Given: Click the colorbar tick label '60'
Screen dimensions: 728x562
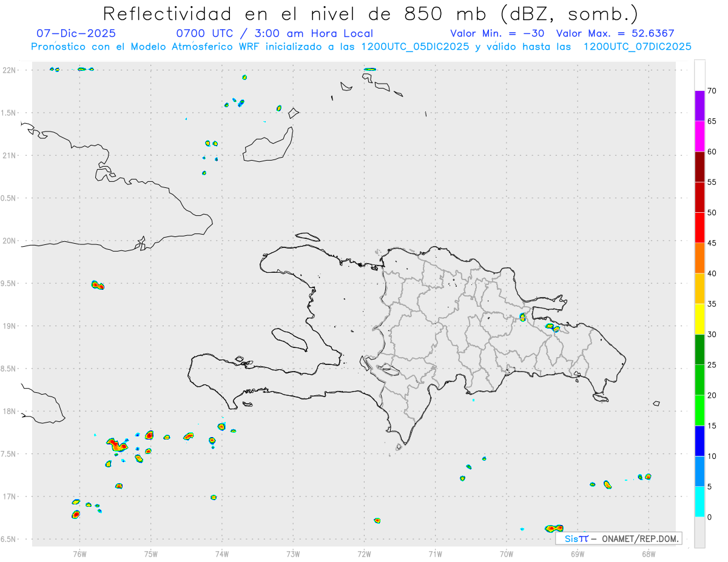Looking at the screenshot, I should pos(712,152).
